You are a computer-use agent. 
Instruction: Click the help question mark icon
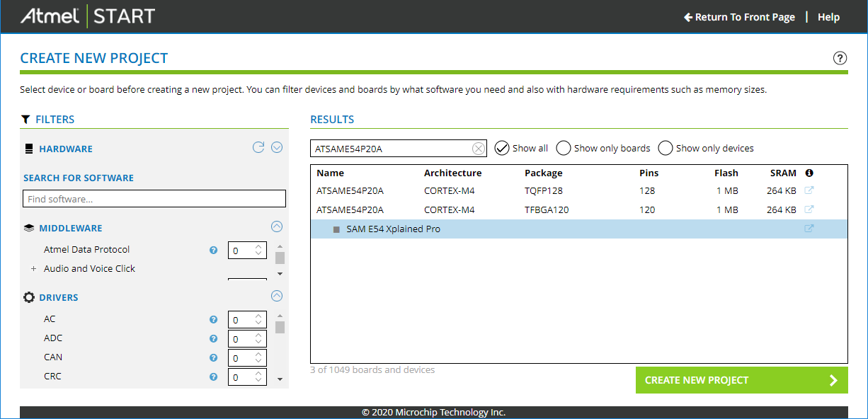click(840, 58)
